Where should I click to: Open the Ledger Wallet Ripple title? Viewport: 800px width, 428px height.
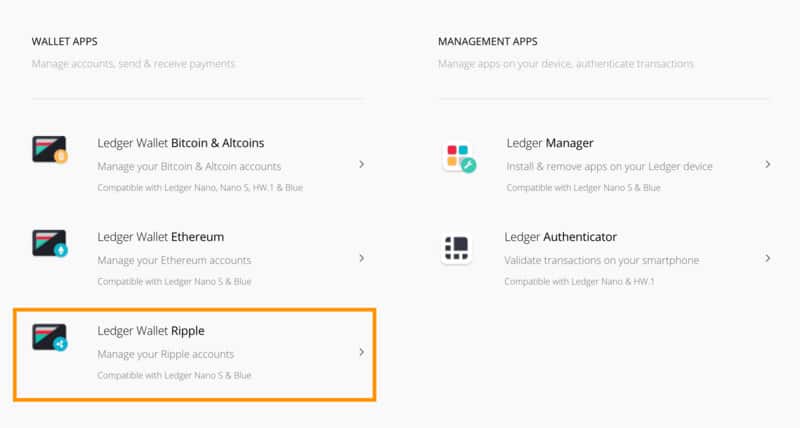coord(151,331)
